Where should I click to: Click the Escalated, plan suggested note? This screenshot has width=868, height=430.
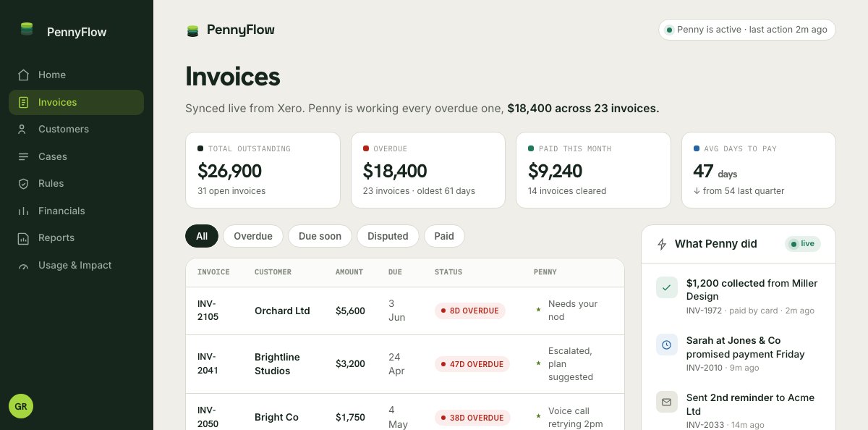coord(571,364)
